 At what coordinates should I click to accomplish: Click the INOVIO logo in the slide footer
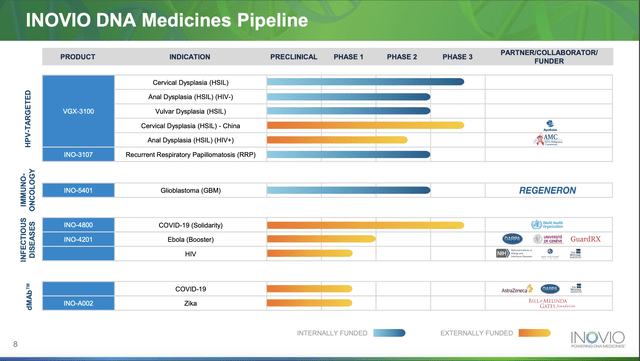click(598, 339)
